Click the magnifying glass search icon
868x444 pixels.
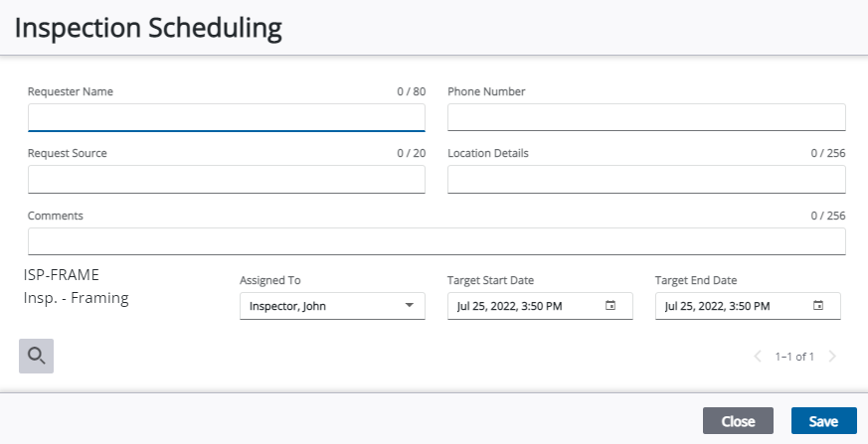(36, 356)
